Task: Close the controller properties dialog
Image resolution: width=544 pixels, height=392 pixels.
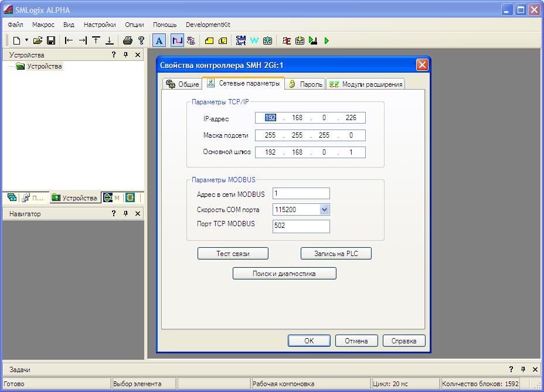Action: click(x=422, y=65)
